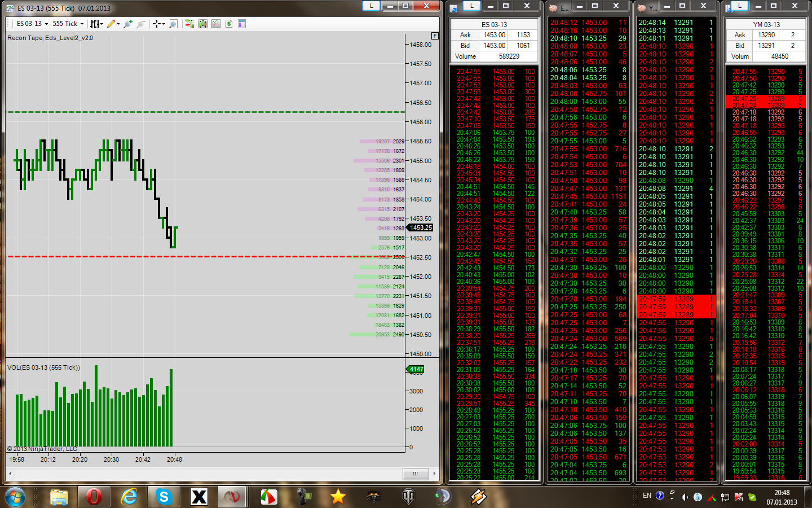
Task: Click the YM Bid price 13291 cell
Action: coord(766,46)
